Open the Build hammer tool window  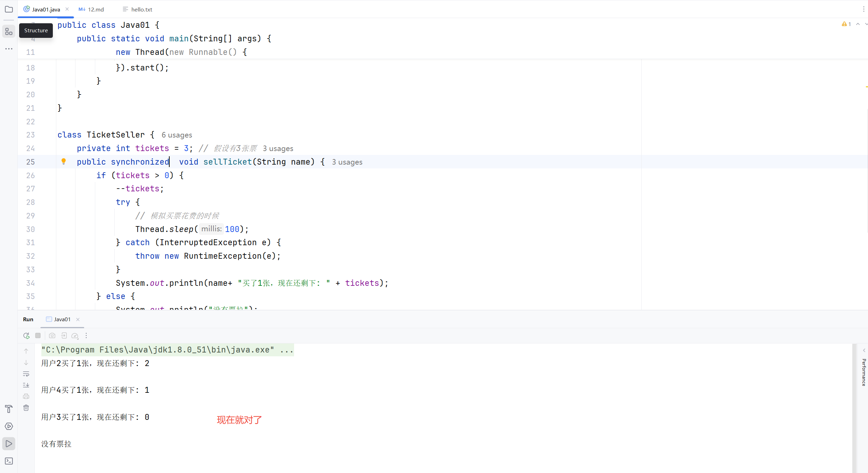pyautogui.click(x=9, y=409)
